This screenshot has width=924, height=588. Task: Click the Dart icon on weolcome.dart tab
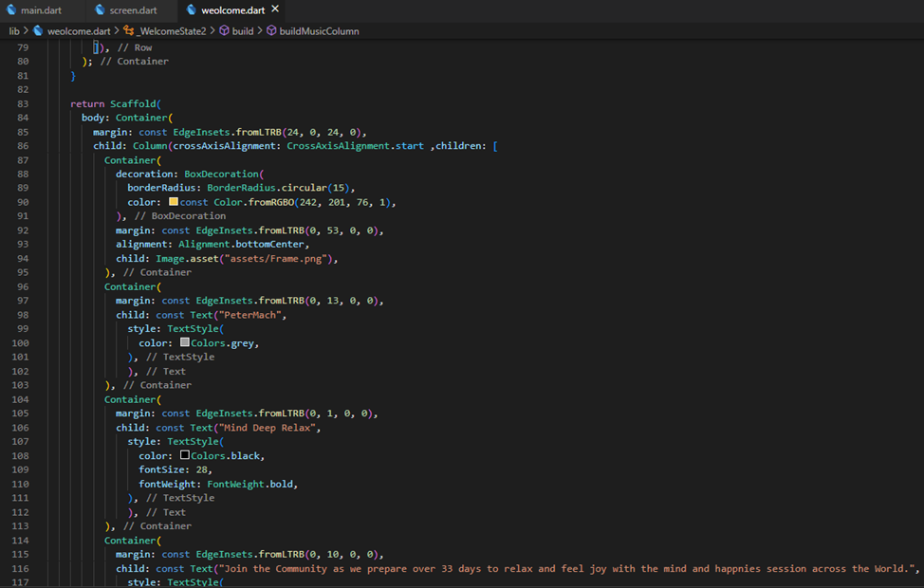(191, 10)
